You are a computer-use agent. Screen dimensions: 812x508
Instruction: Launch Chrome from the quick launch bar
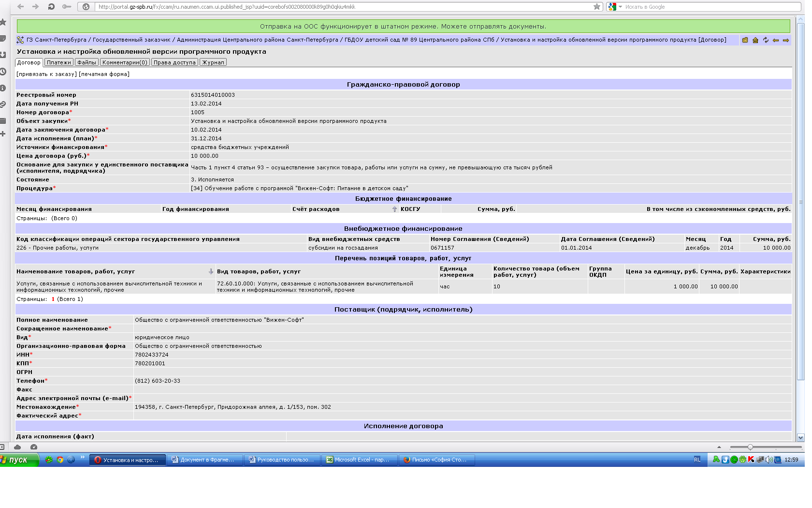[60, 460]
